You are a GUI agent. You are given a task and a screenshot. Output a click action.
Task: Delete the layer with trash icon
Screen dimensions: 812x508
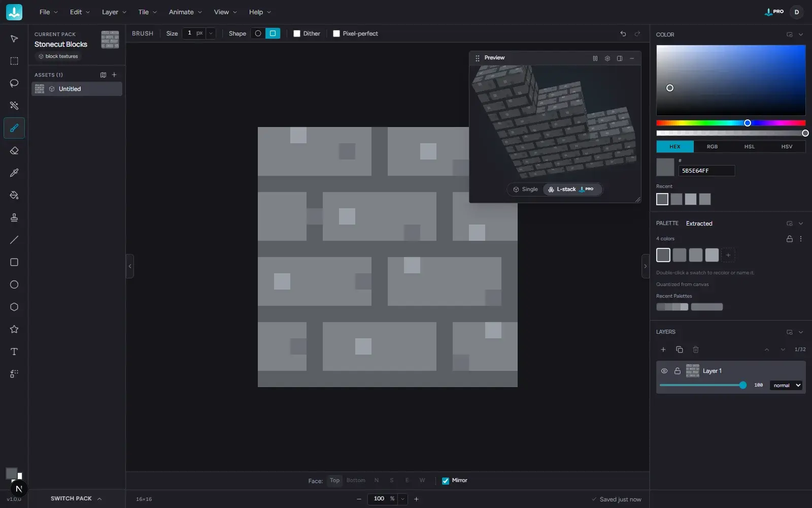click(696, 350)
